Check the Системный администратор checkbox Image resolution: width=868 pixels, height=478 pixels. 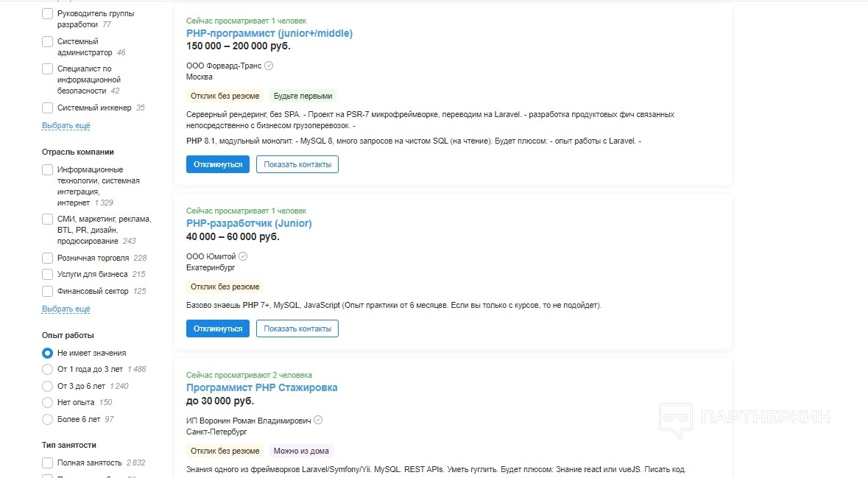48,42
